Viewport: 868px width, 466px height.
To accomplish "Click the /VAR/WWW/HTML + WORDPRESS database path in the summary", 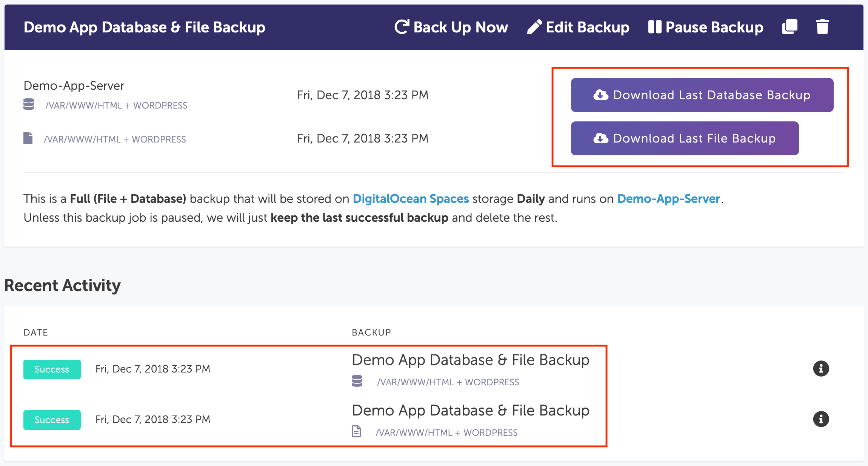I will point(116,106).
